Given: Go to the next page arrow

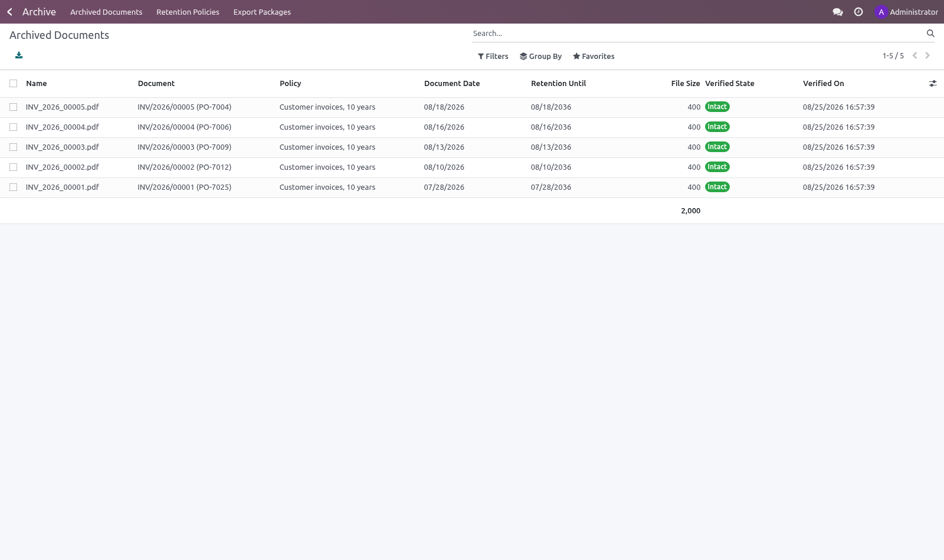Looking at the screenshot, I should [x=927, y=55].
